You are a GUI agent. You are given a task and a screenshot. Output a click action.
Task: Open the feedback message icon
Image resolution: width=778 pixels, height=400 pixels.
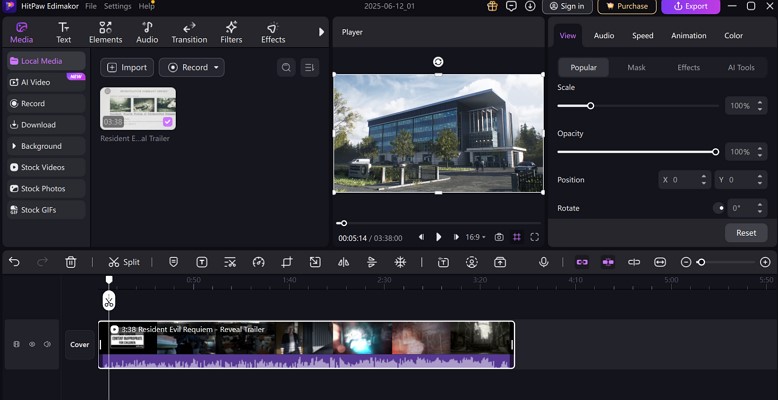[x=511, y=6]
